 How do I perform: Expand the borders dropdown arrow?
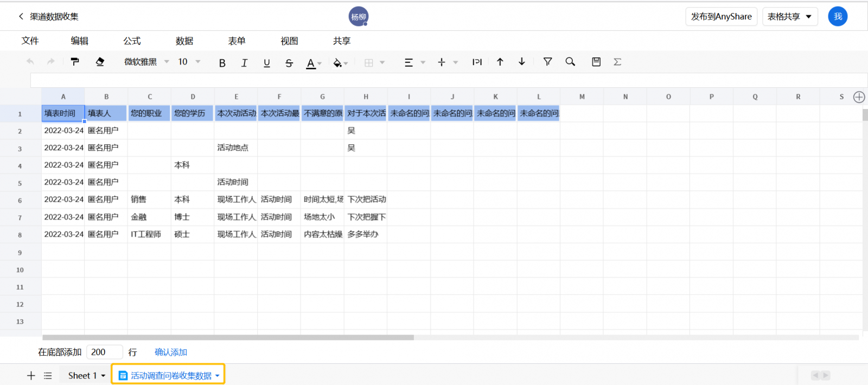382,62
